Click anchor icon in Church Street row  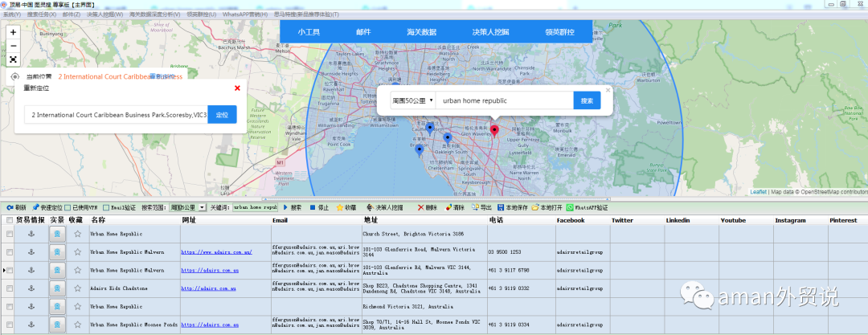point(31,234)
